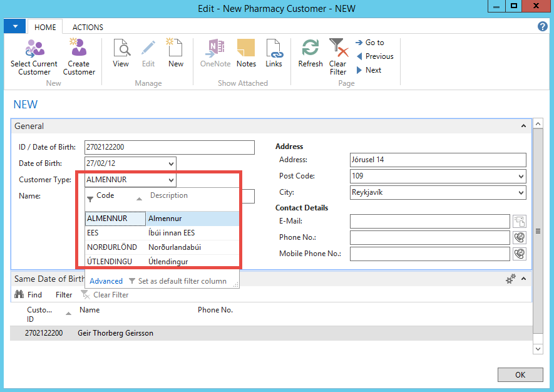Click the phone icon beside Phone No.

519,237
